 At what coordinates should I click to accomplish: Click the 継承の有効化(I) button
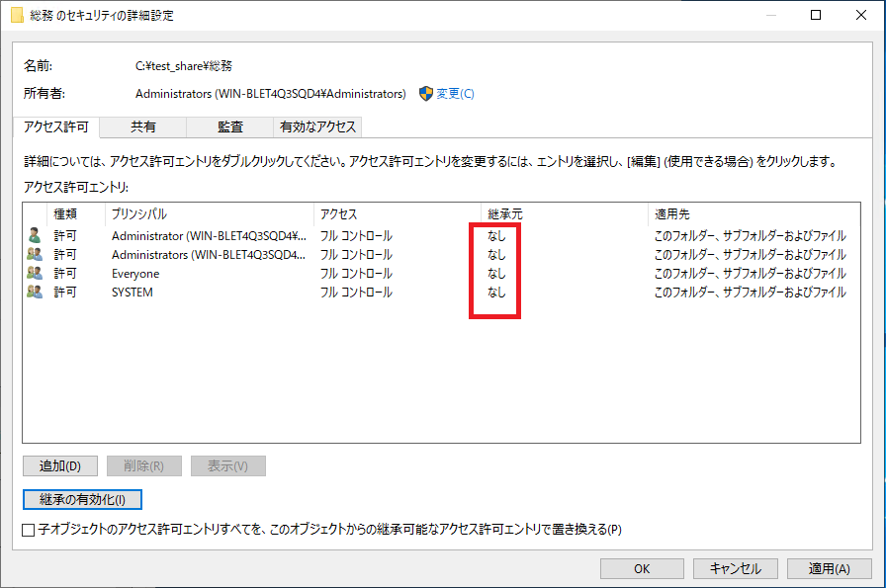pos(82,499)
